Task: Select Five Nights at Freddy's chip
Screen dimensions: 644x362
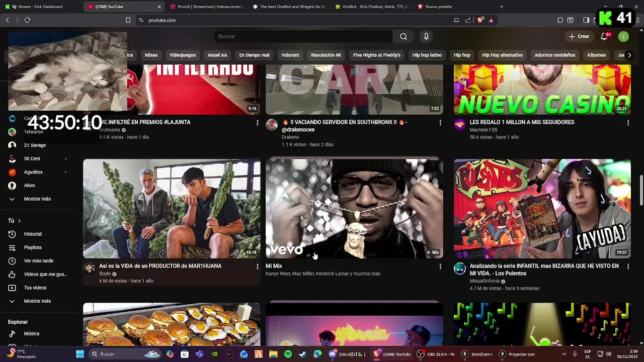Action: point(377,55)
